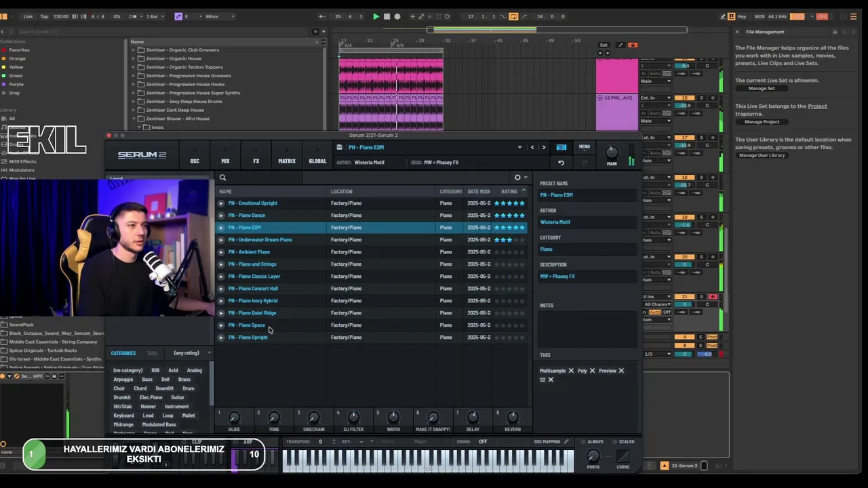Screen dimensions: 868x488
Task: Click the Manage User Library button
Action: (x=762, y=155)
